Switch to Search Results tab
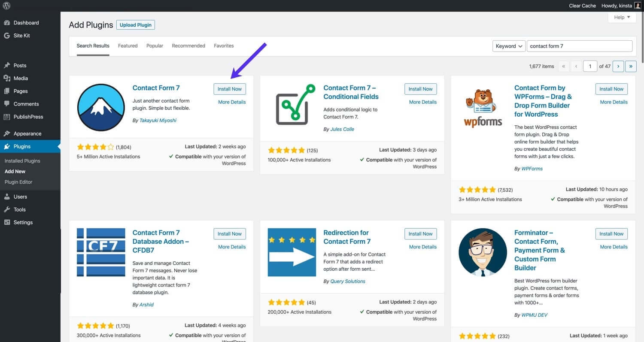Image resolution: width=644 pixels, height=342 pixels. pos(93,46)
